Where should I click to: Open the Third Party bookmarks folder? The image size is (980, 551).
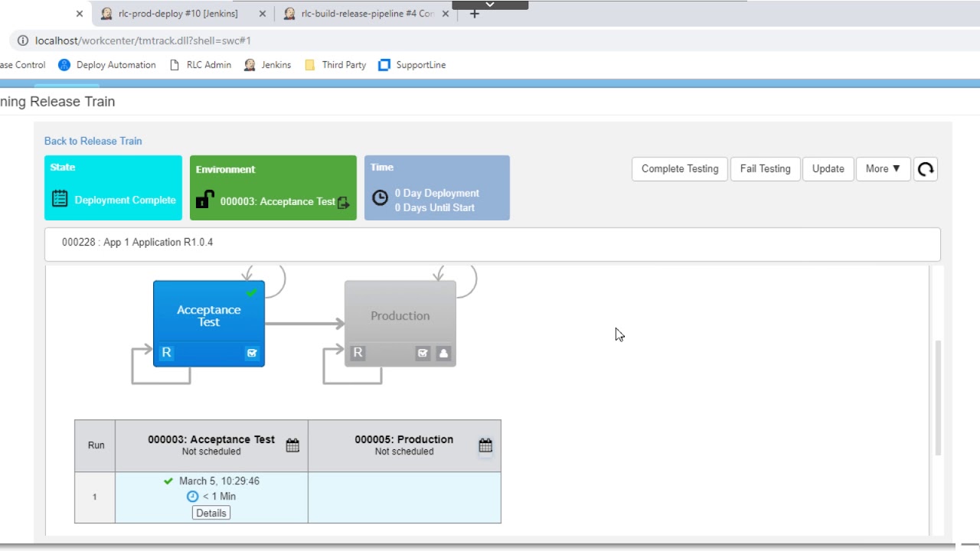335,65
